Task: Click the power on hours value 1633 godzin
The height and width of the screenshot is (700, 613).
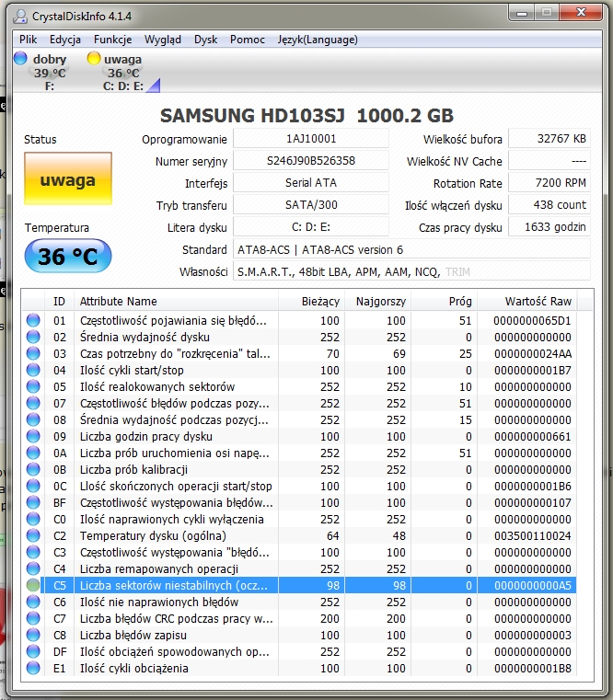Action: tap(549, 227)
